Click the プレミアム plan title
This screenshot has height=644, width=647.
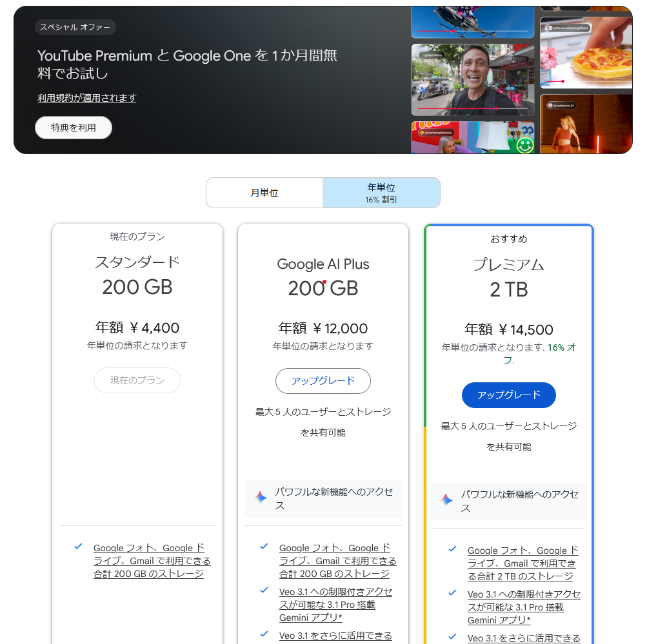coord(509,265)
